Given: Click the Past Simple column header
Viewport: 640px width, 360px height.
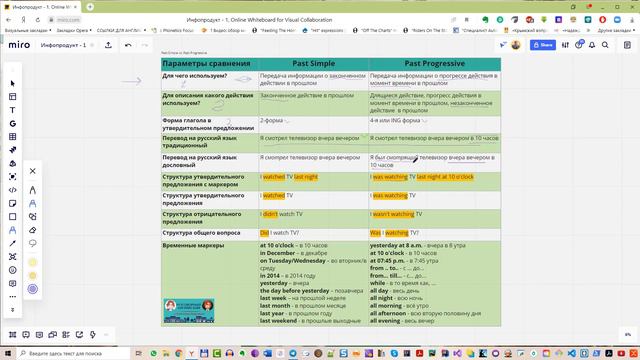Looking at the screenshot, I should click(x=313, y=63).
